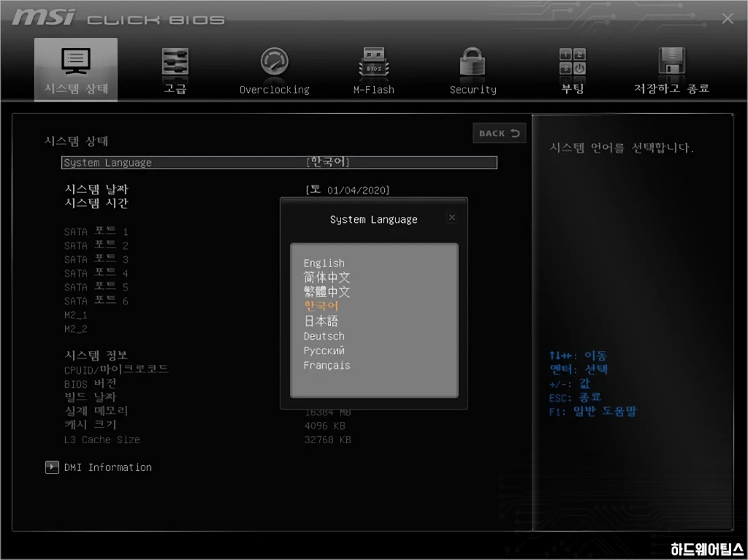
Task: Click the 빌드 날짜 row
Action: coord(90,397)
